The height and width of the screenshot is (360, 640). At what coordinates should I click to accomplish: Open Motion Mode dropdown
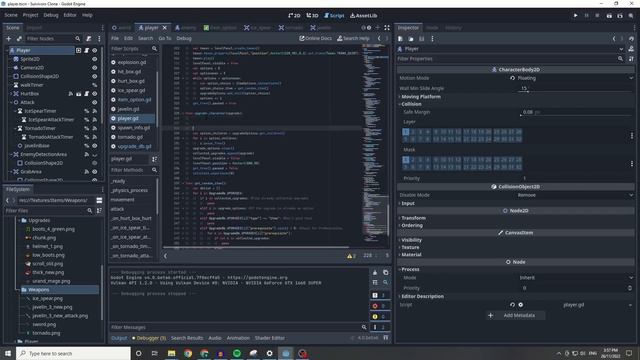point(576,78)
